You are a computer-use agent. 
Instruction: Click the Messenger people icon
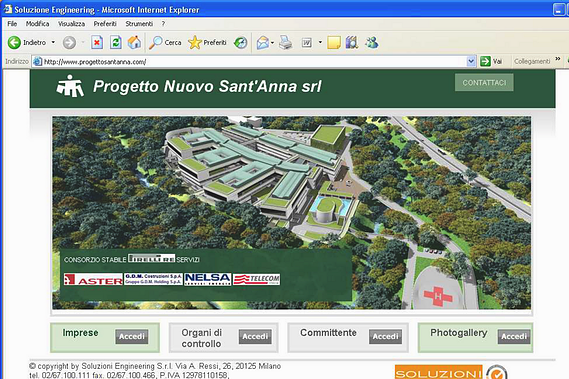(x=372, y=42)
